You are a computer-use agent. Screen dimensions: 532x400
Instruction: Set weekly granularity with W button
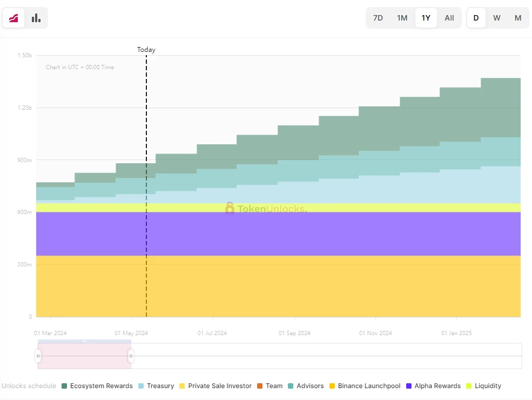(x=497, y=18)
